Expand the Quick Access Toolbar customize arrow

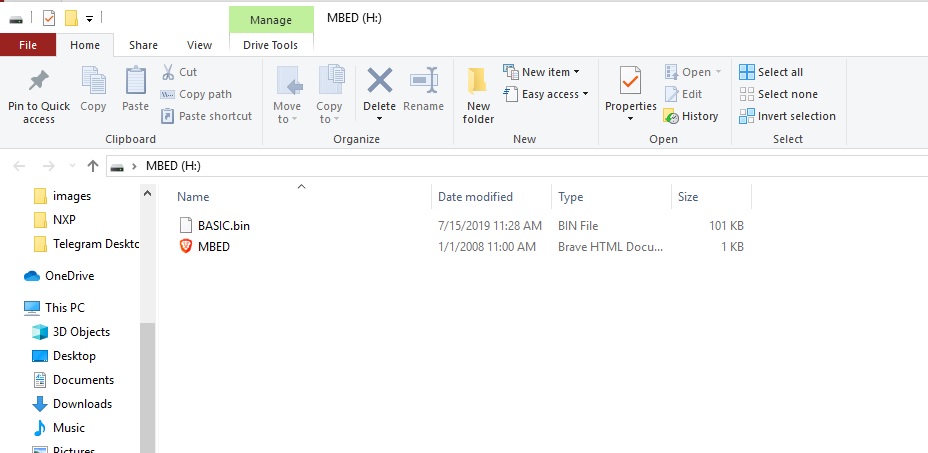click(x=90, y=18)
